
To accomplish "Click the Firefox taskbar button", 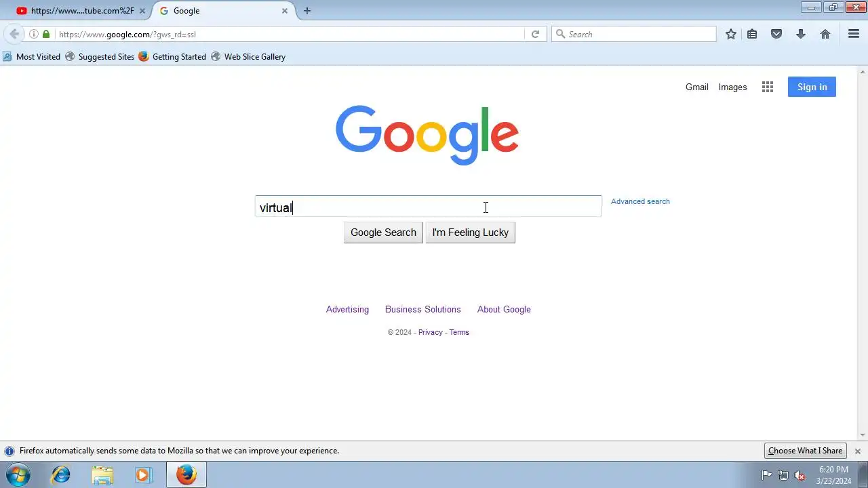I will (186, 475).
